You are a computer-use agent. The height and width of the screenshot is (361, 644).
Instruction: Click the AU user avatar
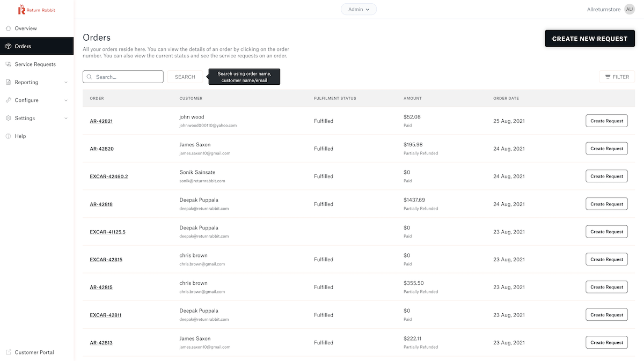click(630, 9)
